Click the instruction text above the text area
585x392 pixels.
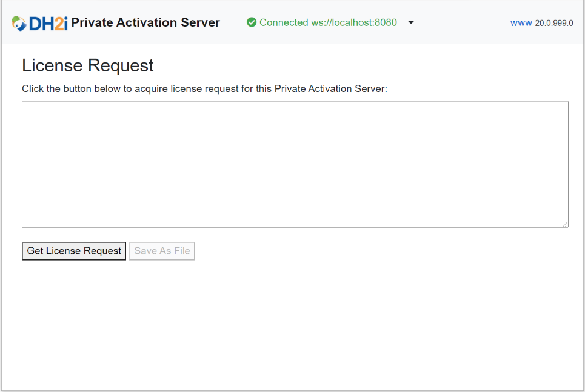click(x=205, y=88)
